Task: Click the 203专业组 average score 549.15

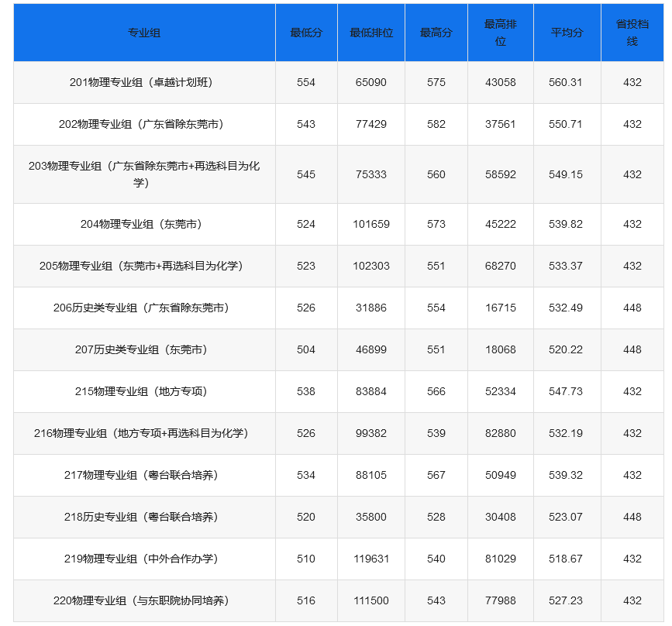Action: (567, 174)
